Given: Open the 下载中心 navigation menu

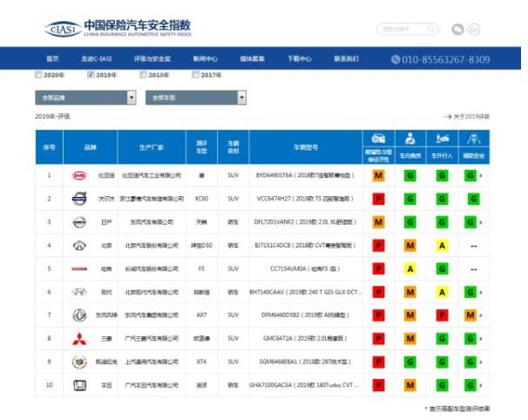Looking at the screenshot, I should [299, 59].
